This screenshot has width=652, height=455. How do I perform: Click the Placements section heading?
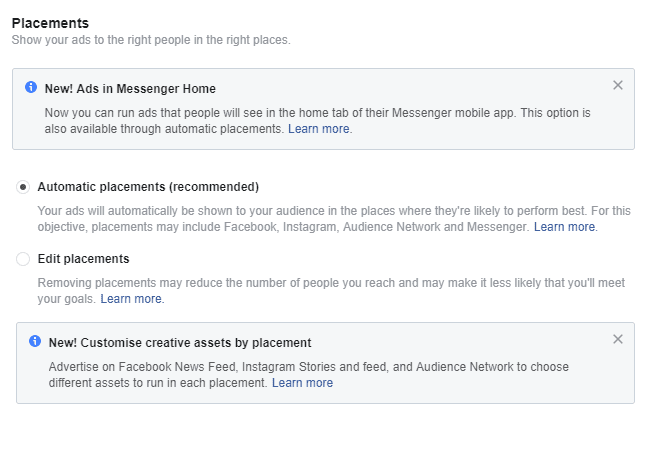50,23
